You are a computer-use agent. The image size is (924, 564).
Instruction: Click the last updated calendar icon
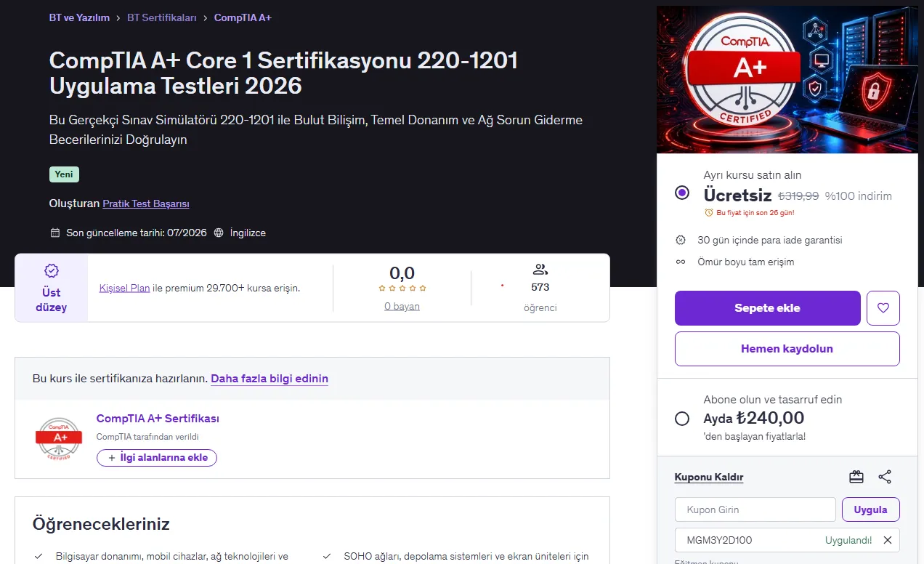55,233
